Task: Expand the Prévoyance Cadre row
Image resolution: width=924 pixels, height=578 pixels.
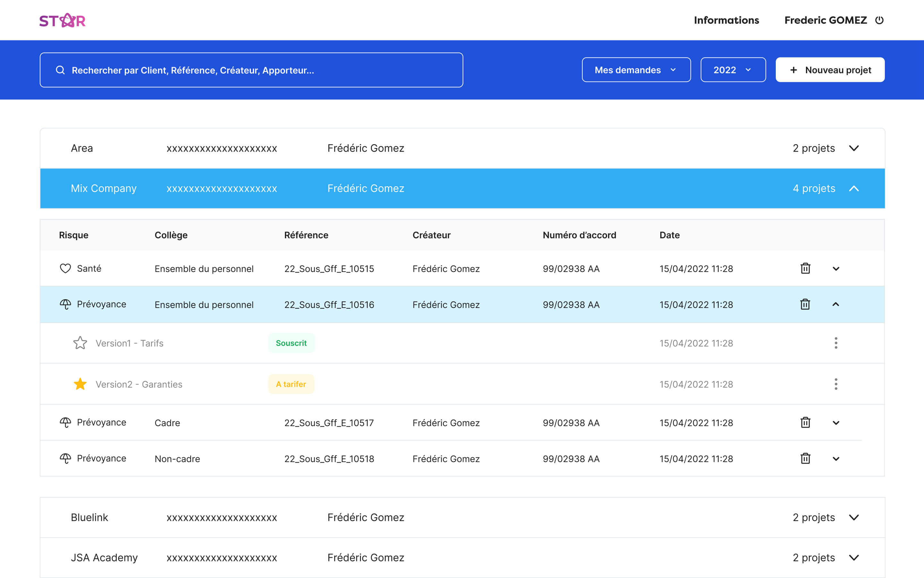Action: click(x=836, y=423)
